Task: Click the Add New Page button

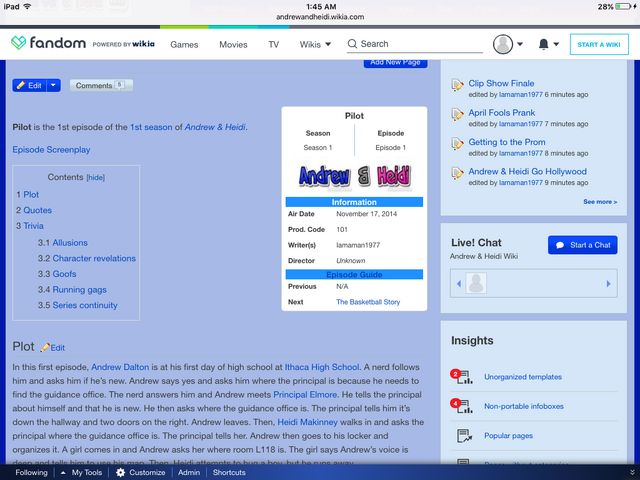Action: (x=395, y=63)
